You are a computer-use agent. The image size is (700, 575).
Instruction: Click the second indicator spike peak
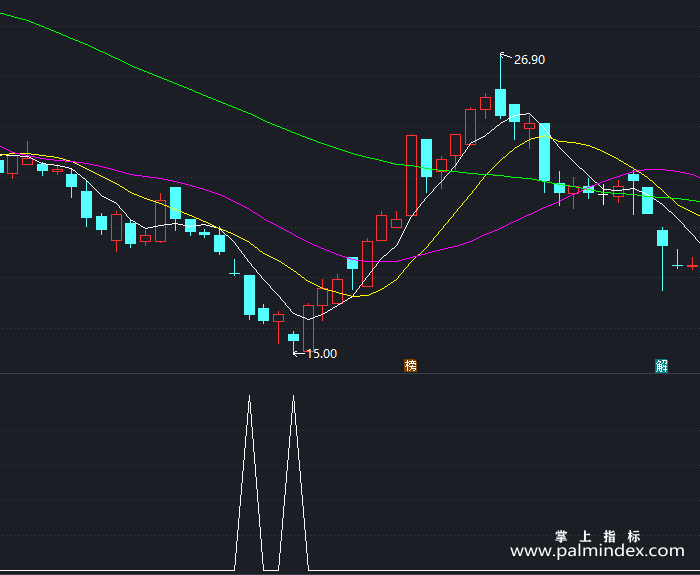click(293, 396)
